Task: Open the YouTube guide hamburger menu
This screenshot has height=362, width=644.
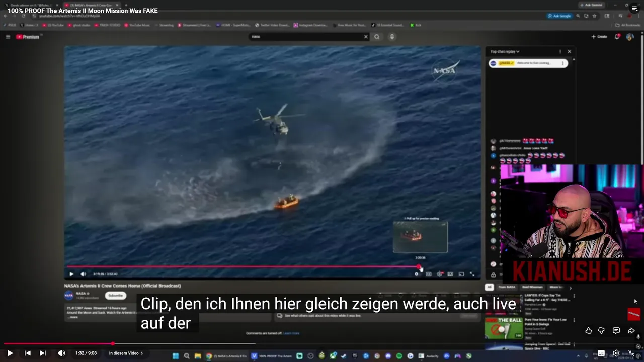Action: [x=8, y=37]
